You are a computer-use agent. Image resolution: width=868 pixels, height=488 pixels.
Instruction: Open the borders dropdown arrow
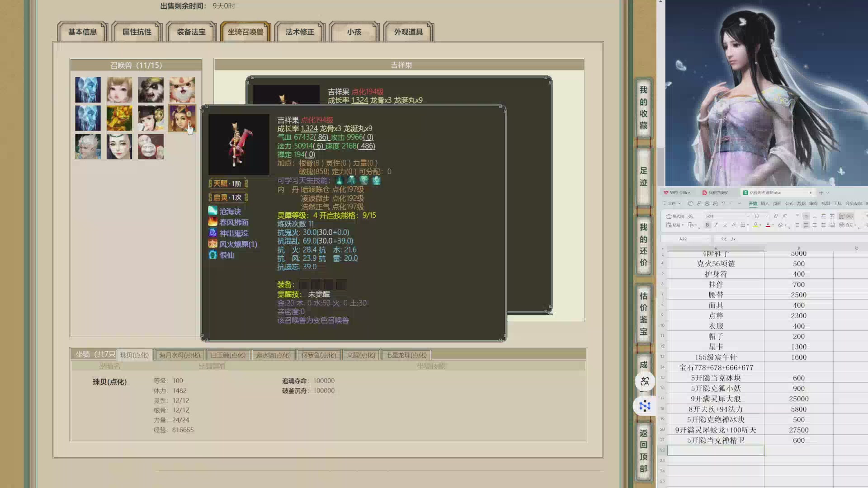748,225
